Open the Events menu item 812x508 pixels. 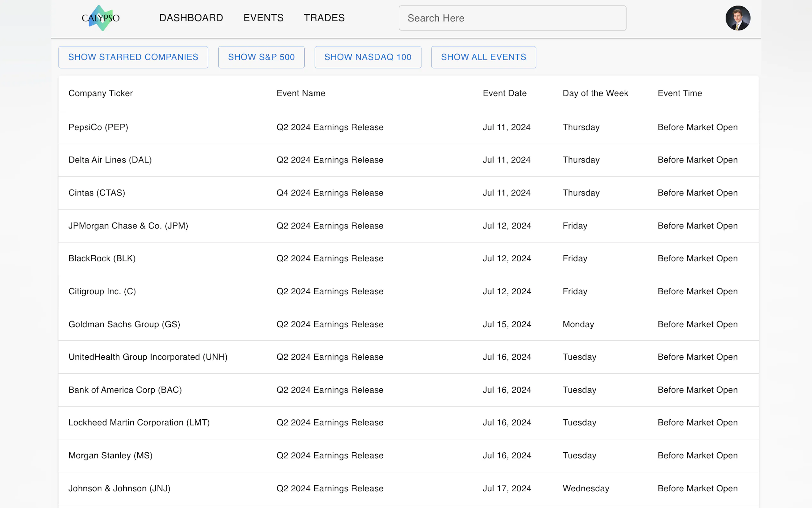pyautogui.click(x=263, y=18)
